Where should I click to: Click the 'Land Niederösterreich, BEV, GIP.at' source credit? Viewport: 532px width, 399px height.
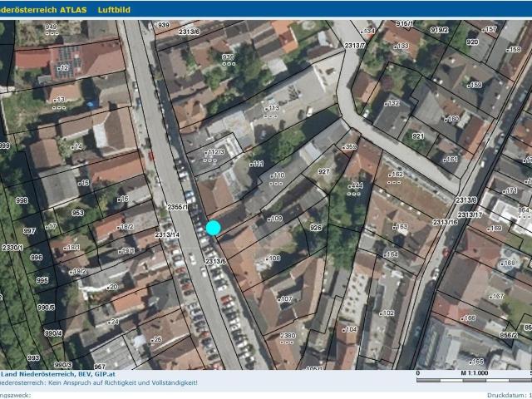[57, 374]
